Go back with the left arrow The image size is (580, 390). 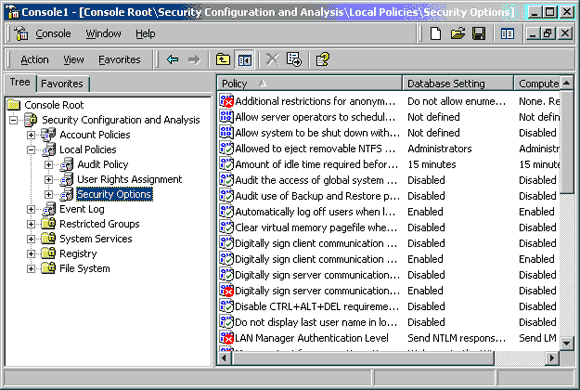(x=172, y=59)
